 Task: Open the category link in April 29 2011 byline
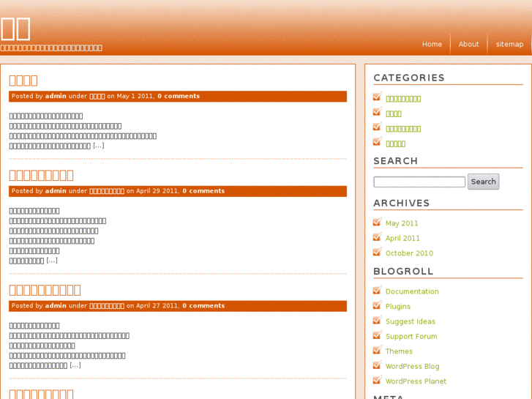(x=107, y=191)
